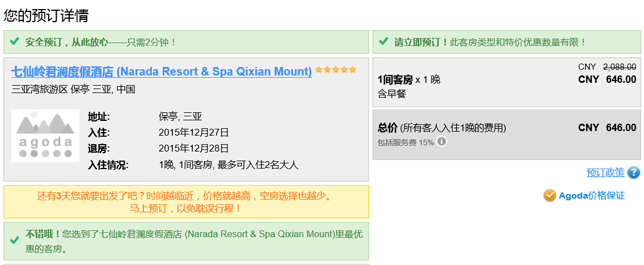Click the crossed-out 2,088.00 original price
This screenshot has height=265, width=644.
[x=619, y=66]
